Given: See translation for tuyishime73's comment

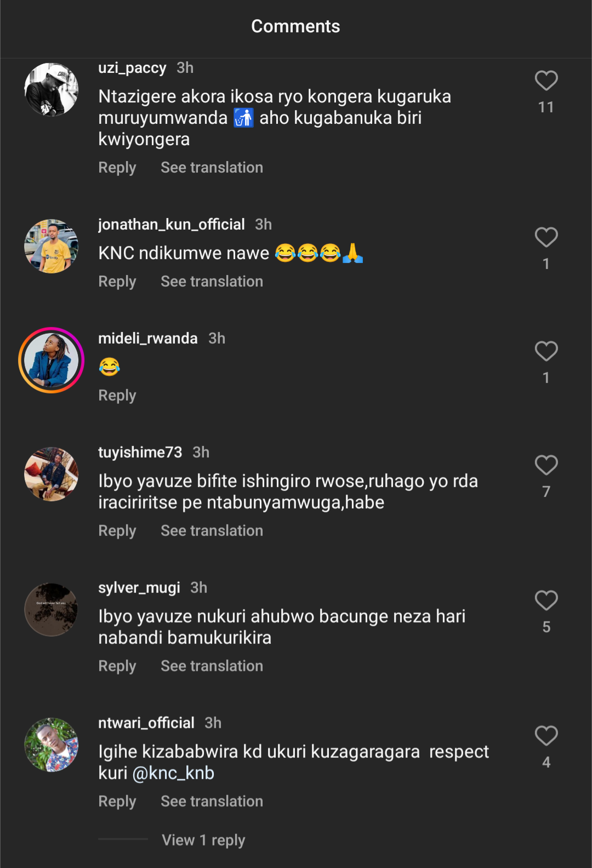Looking at the screenshot, I should 212,531.
